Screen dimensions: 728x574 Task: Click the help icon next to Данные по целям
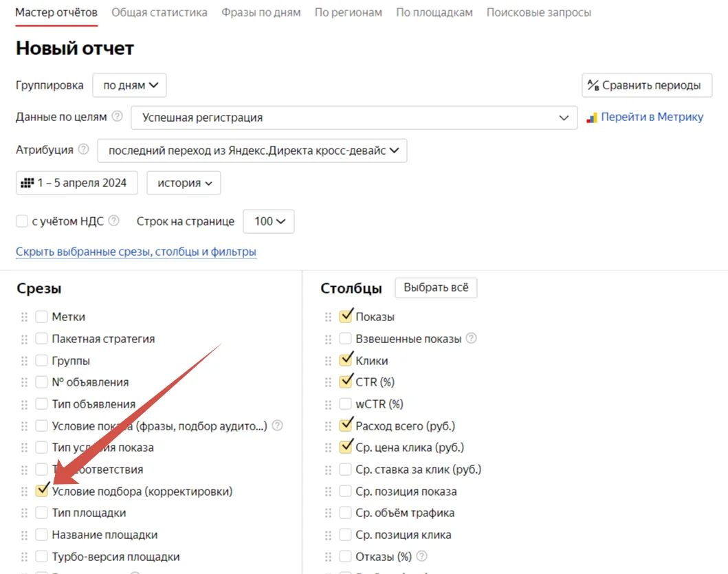118,116
